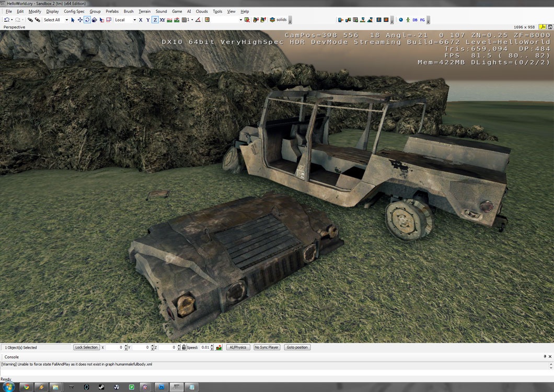
Task: Toggle Snap to Grid
Action: (184, 20)
